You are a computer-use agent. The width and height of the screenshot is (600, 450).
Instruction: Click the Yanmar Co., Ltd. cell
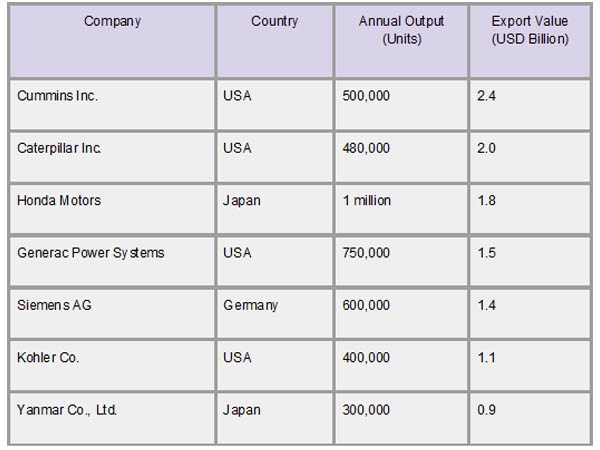[67, 409]
